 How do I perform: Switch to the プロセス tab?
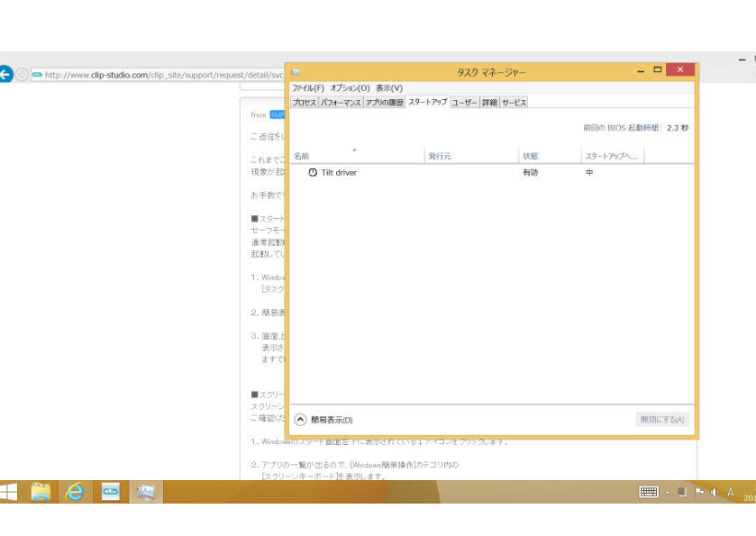(305, 102)
